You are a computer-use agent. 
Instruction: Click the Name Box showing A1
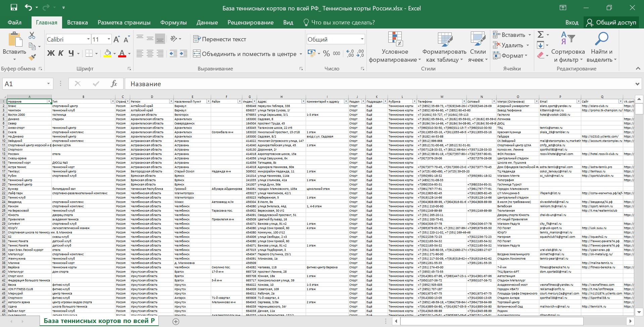[23, 84]
